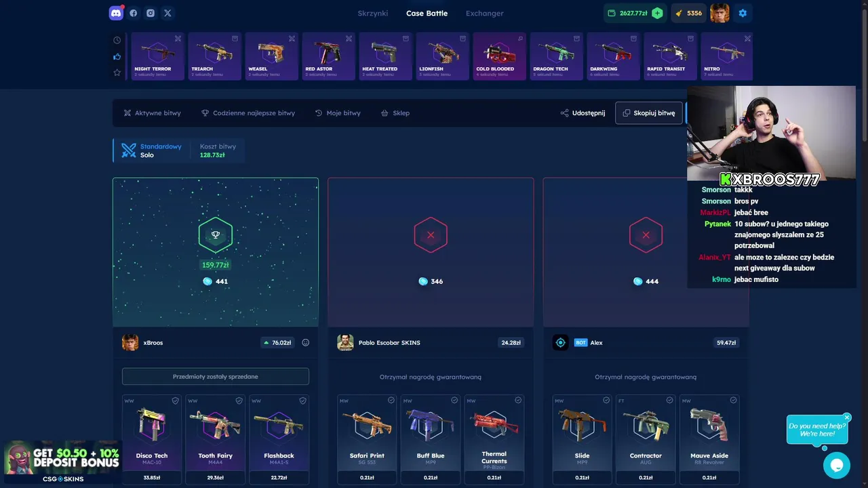Select the Contractor AUG item card

tap(646, 439)
